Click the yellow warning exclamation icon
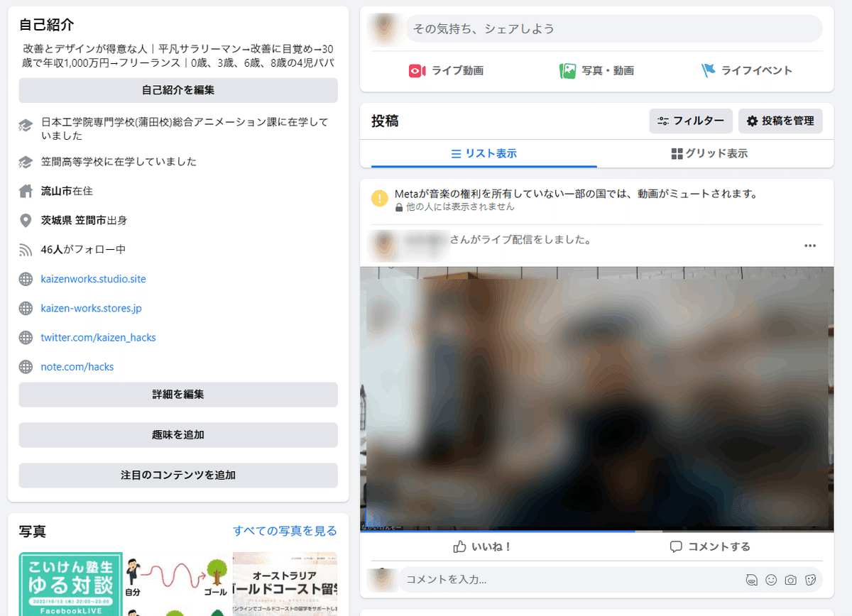The width and height of the screenshot is (852, 616). [x=380, y=198]
